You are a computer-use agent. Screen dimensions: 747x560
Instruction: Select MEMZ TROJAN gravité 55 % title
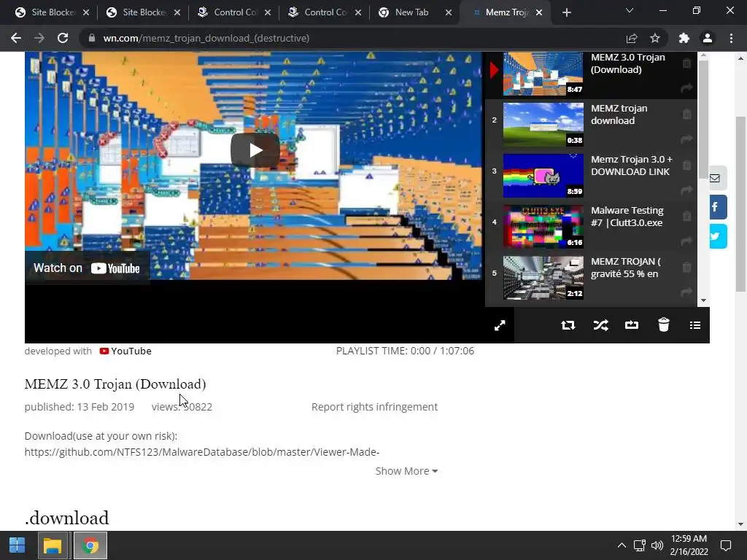coord(625,268)
